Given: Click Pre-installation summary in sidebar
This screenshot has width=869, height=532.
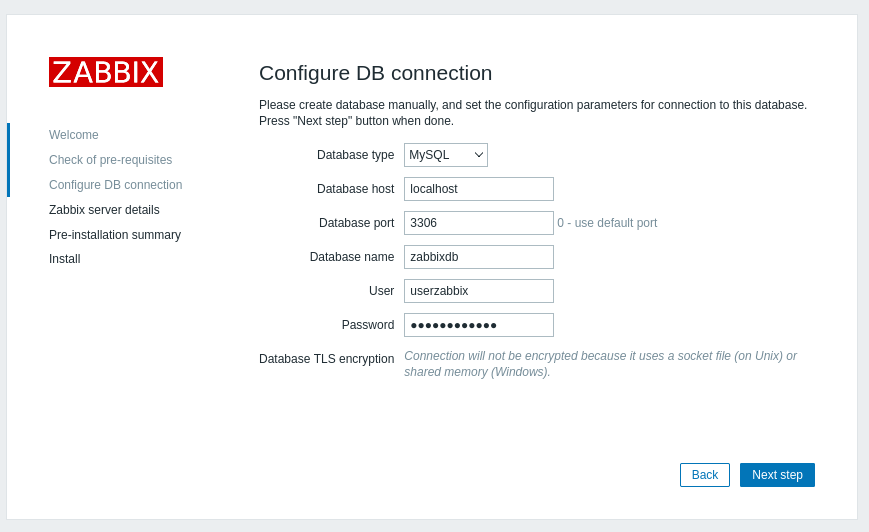Looking at the screenshot, I should [x=115, y=235].
